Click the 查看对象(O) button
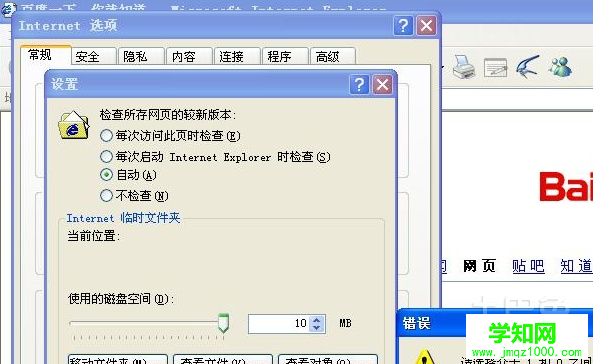 point(328,359)
